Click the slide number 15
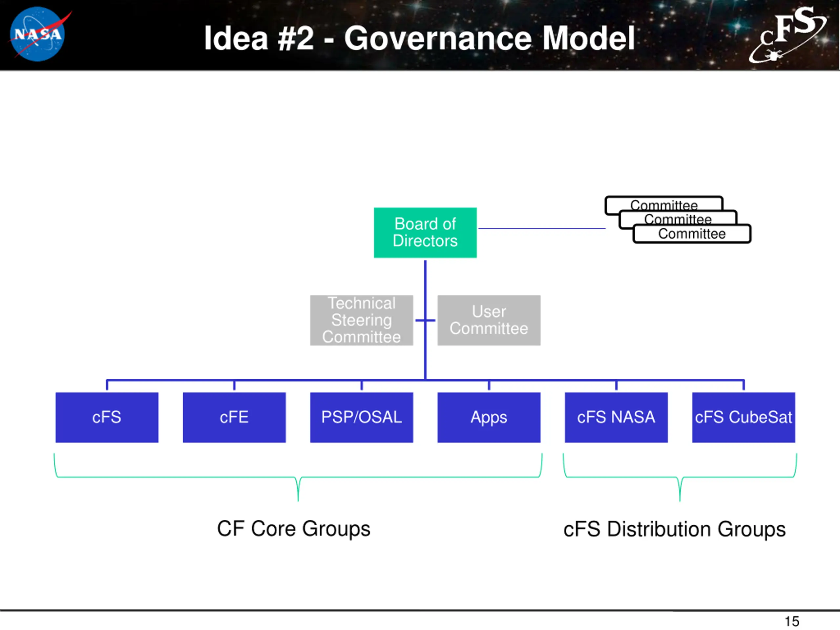Image resolution: width=840 pixels, height=630 pixels. (x=792, y=621)
